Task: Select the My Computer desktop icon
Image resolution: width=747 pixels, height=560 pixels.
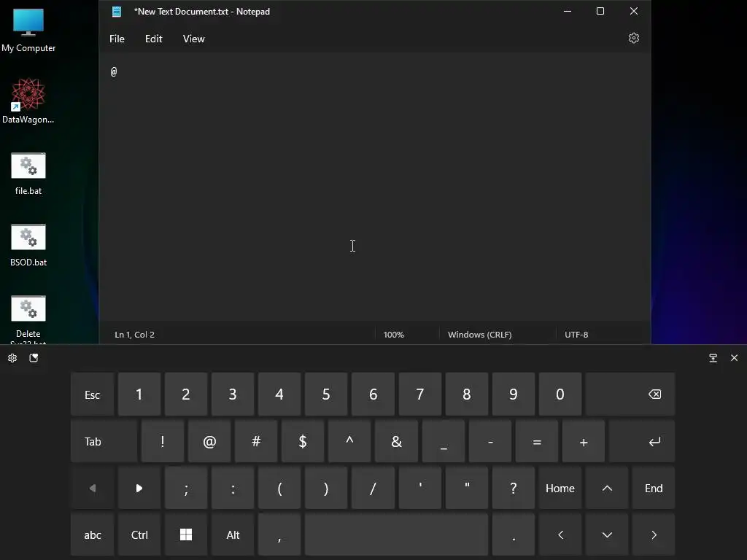Action: [x=28, y=29]
